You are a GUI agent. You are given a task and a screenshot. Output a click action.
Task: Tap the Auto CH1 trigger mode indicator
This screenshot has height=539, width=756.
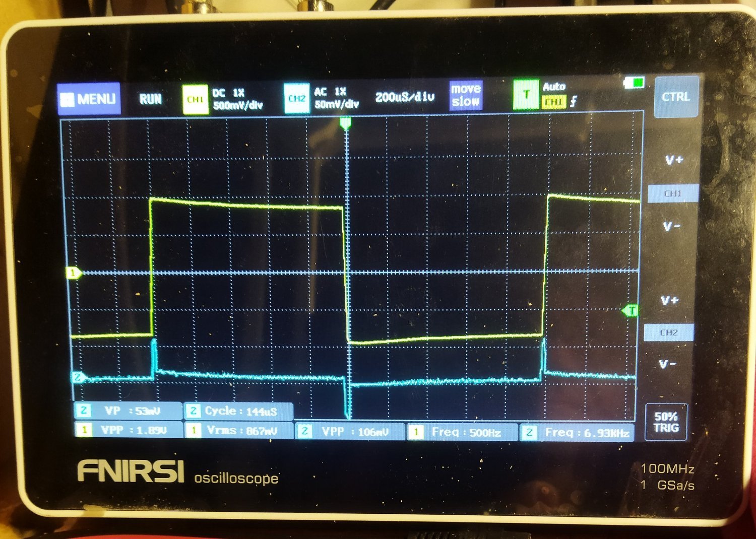[559, 95]
